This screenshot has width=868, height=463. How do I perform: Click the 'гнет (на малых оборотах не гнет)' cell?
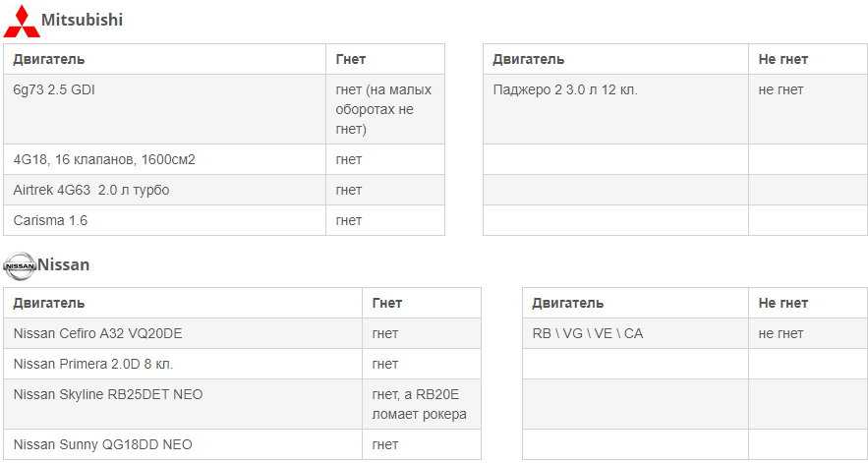(384, 109)
